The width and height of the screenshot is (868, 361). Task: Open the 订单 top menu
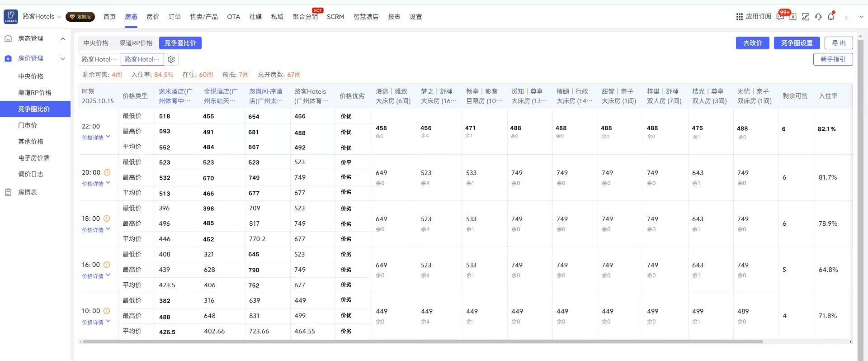[175, 17]
